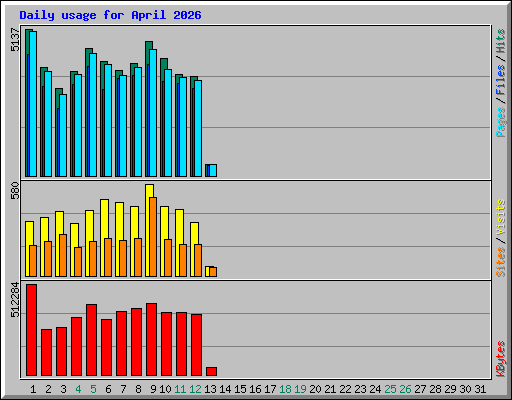
Task: Click the Visits legend label
Action: point(501,217)
